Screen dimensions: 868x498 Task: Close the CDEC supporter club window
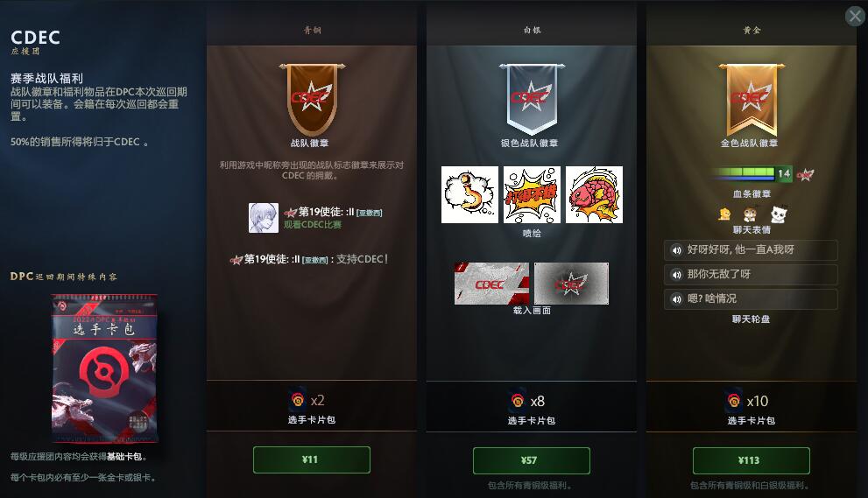coord(855,16)
